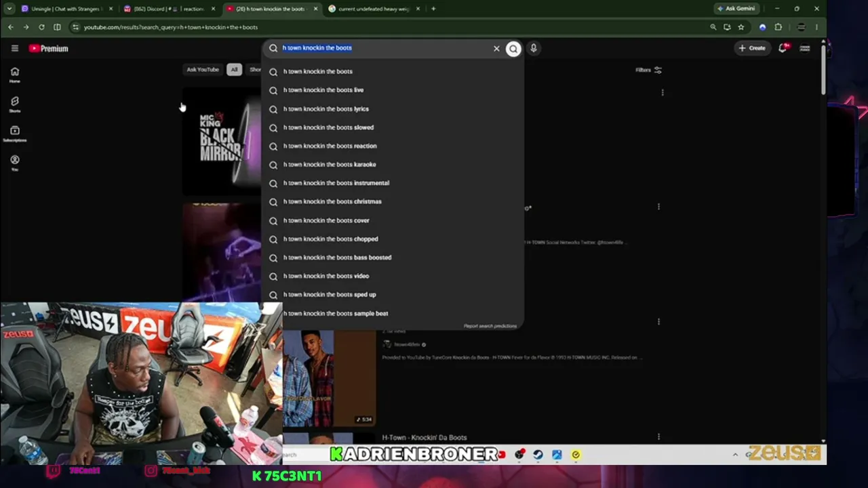868x488 pixels.
Task: Open more options for "H-Town - Knockin' Da Boots"
Action: tap(658, 438)
